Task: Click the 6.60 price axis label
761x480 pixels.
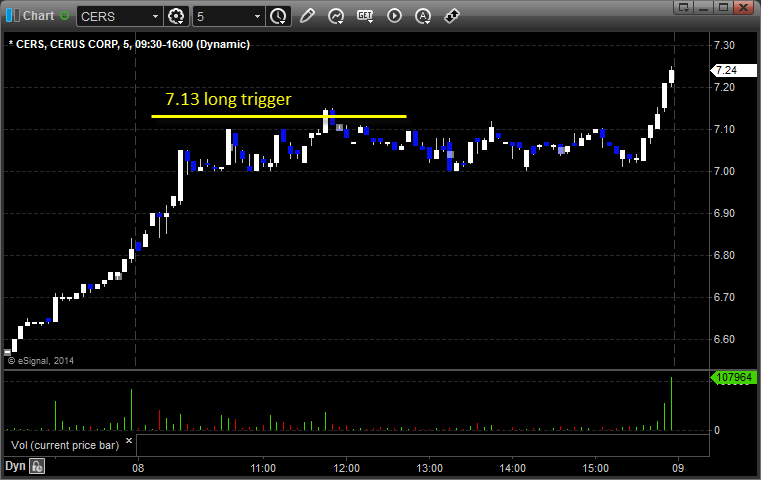Action: pos(724,339)
